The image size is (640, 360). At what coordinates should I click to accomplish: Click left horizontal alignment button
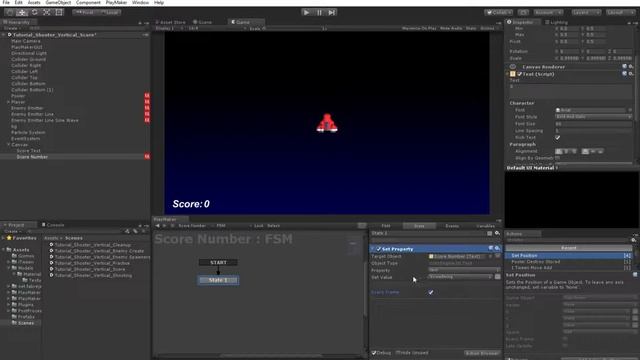point(559,151)
